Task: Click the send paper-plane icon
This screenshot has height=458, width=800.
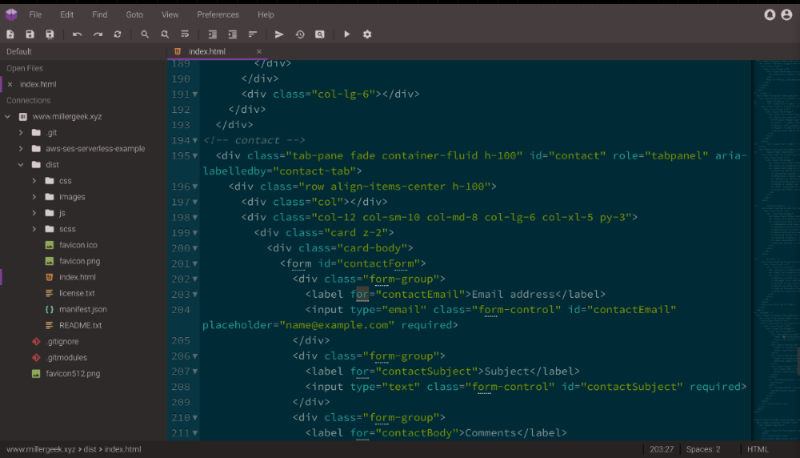Action: point(279,34)
